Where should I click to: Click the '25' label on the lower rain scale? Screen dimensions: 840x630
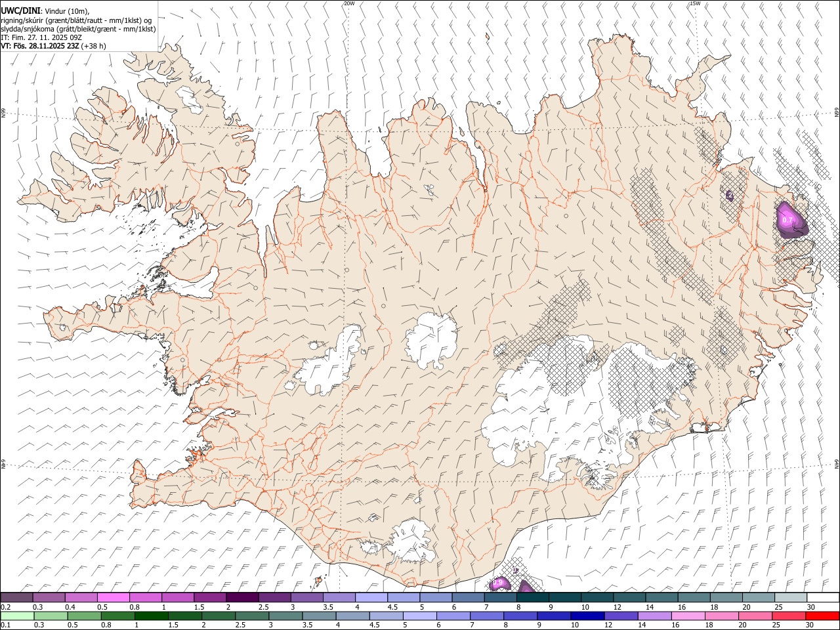click(776, 625)
